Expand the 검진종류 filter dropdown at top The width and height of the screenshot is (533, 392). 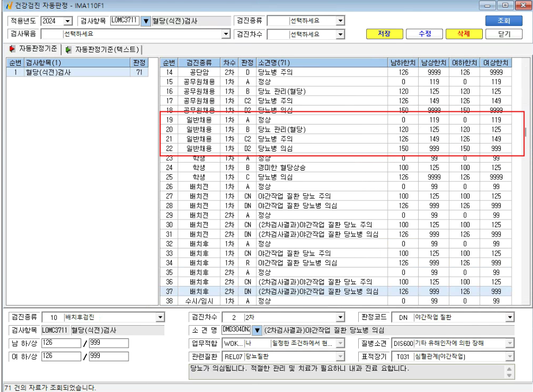(x=340, y=21)
